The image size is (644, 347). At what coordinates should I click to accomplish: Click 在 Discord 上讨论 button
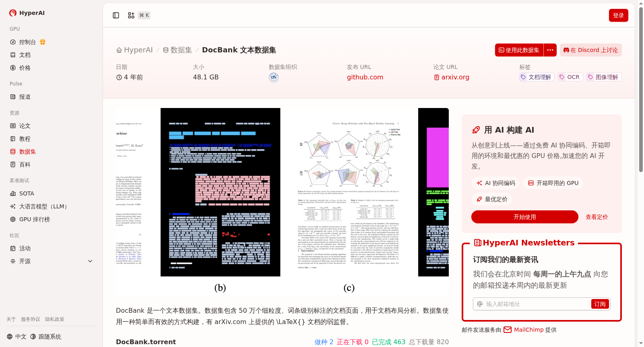[591, 50]
